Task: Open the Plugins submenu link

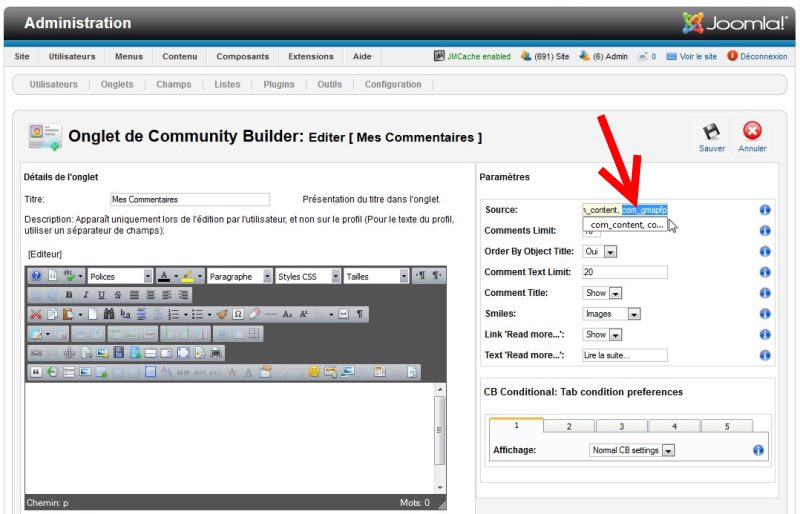Action: point(279,84)
